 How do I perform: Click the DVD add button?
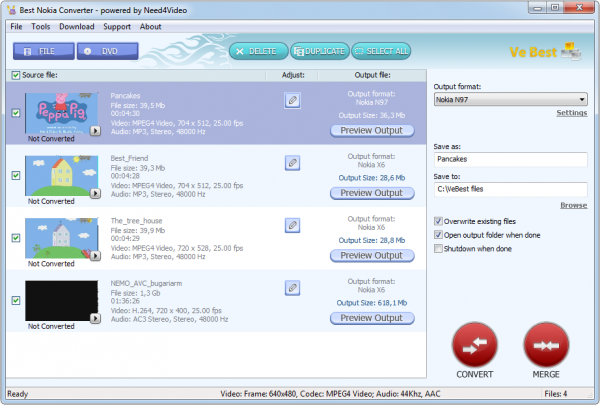coord(108,51)
